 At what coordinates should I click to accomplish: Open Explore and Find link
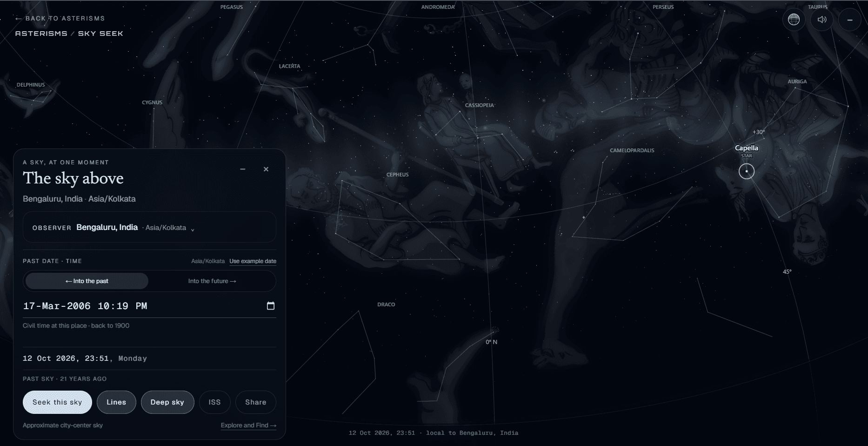[248, 425]
